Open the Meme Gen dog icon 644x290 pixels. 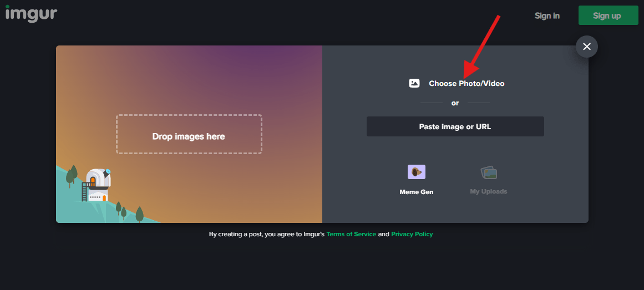pos(416,172)
